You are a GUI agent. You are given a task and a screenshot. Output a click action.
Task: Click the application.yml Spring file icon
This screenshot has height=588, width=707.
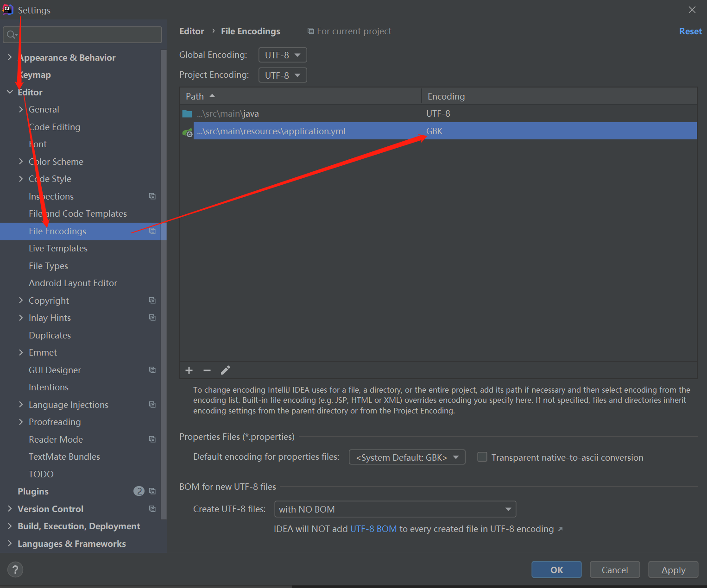[x=187, y=132]
